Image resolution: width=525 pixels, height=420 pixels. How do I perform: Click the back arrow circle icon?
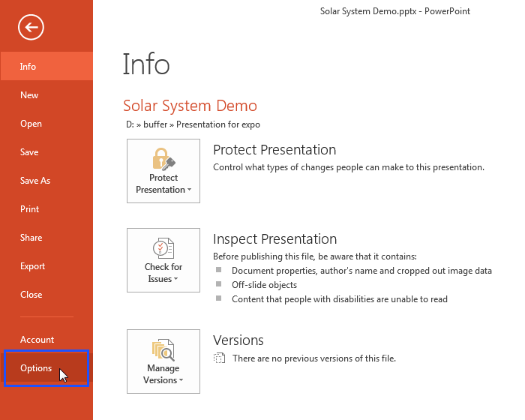coord(31,27)
